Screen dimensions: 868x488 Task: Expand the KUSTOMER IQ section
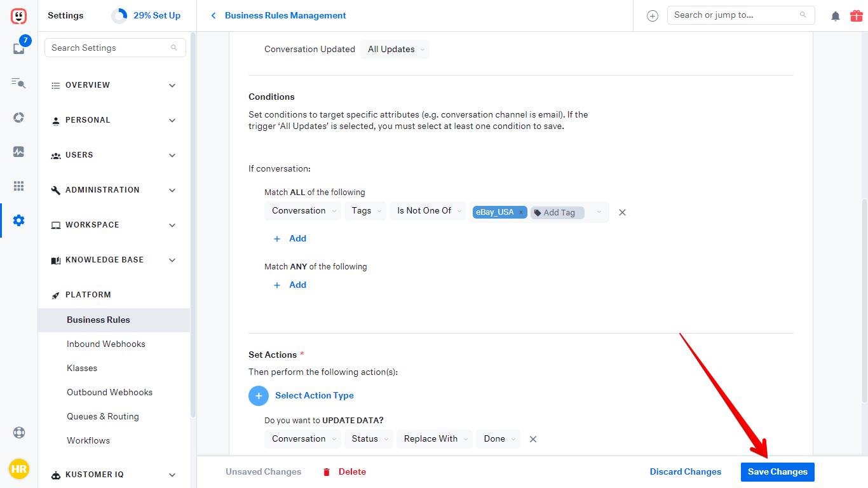point(114,475)
